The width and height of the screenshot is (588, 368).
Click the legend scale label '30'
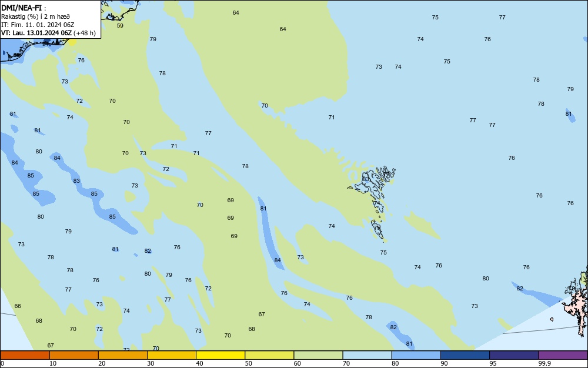[x=151, y=363]
